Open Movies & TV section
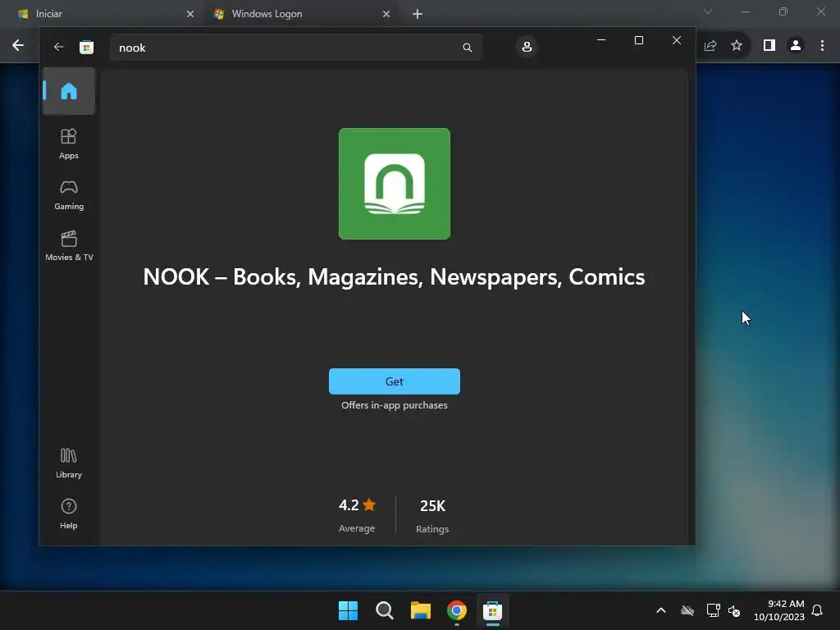Viewport: 840px width, 630px height. tap(69, 246)
